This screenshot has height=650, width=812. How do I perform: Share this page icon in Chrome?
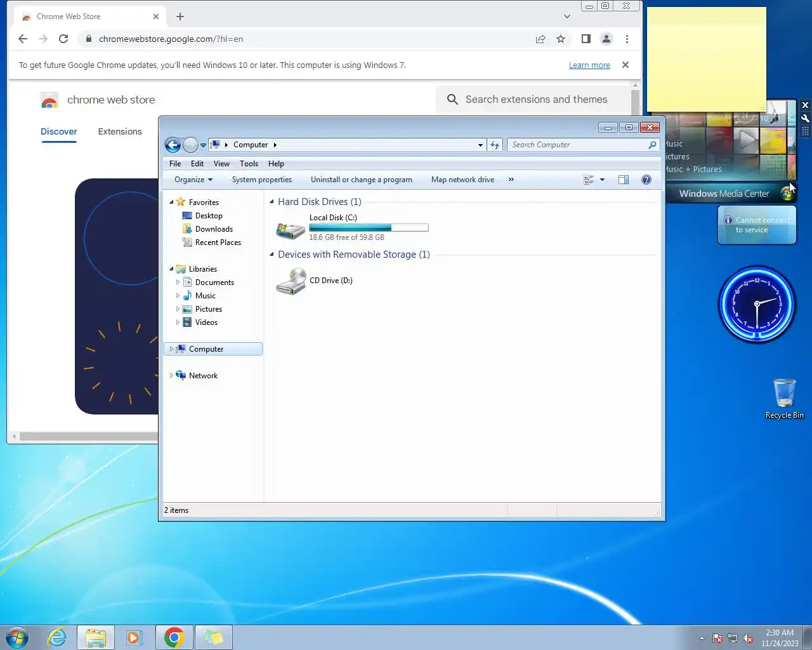click(x=540, y=39)
